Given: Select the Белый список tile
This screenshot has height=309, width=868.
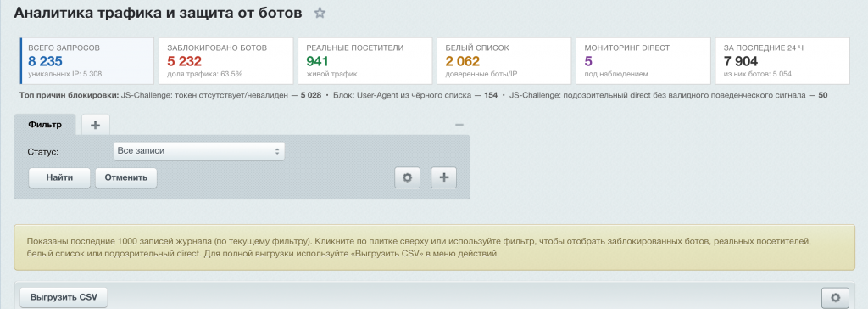Looking at the screenshot, I should pos(504,61).
